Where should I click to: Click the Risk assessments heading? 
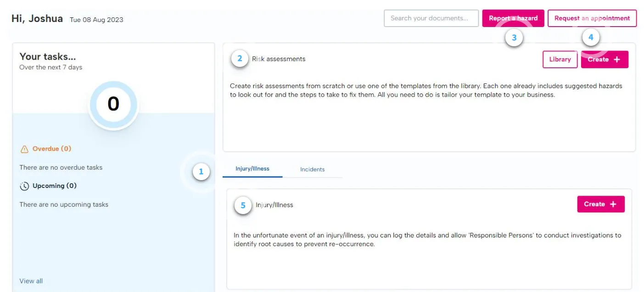(279, 59)
